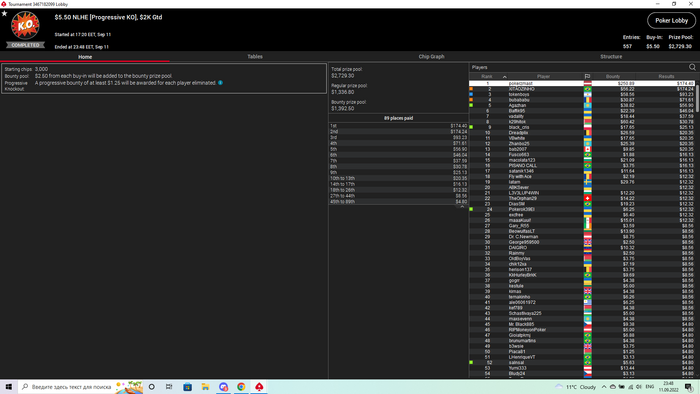Viewport: 700px width, 394px height.
Task: Click the taskbar clock showing 23:48
Action: coord(668,386)
